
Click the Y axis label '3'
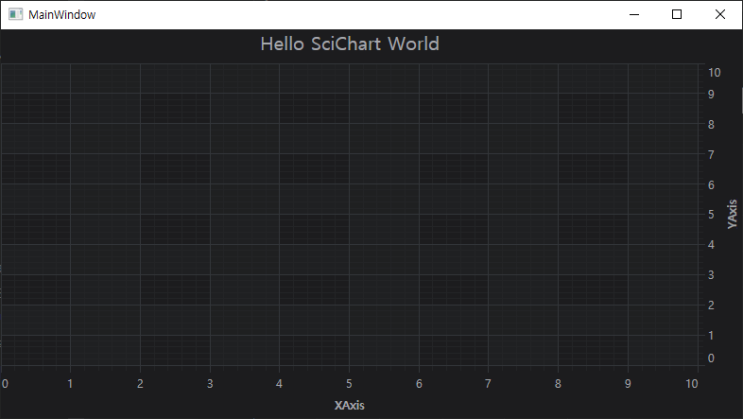coord(711,275)
